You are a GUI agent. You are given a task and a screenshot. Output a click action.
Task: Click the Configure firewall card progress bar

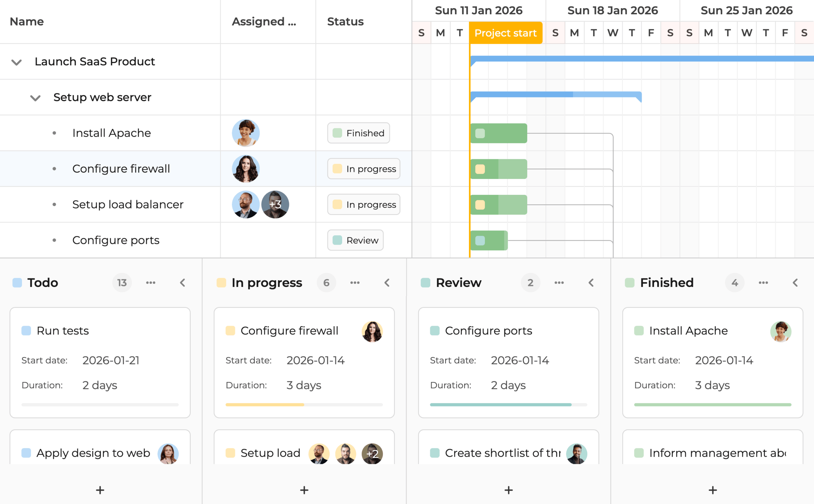[304, 405]
